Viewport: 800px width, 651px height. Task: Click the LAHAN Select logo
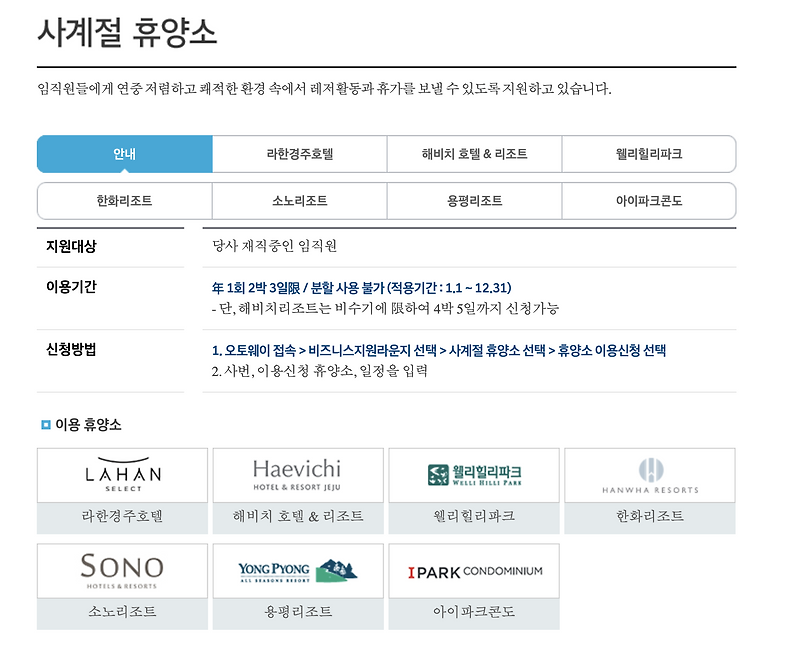[122, 475]
